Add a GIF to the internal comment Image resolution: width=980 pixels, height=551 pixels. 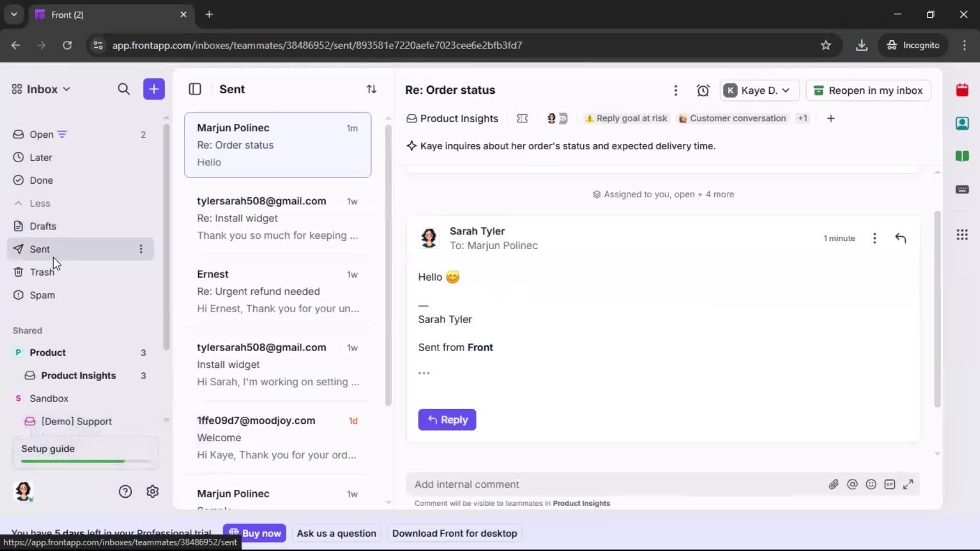click(890, 484)
